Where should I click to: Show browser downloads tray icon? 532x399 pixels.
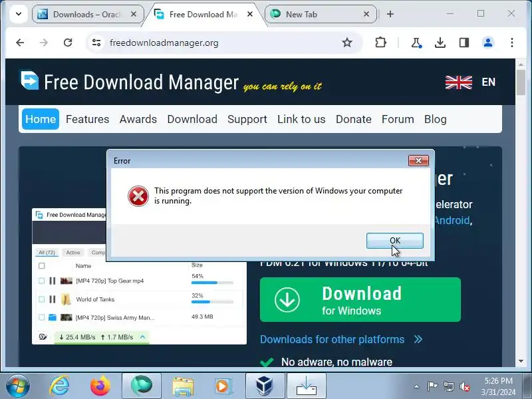440,43
